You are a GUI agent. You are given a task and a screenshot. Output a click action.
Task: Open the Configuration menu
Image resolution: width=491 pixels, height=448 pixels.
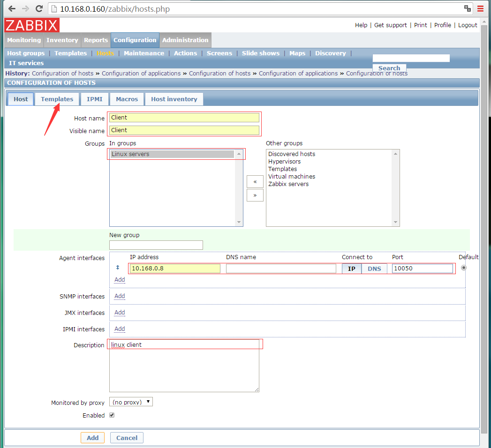pyautogui.click(x=135, y=40)
